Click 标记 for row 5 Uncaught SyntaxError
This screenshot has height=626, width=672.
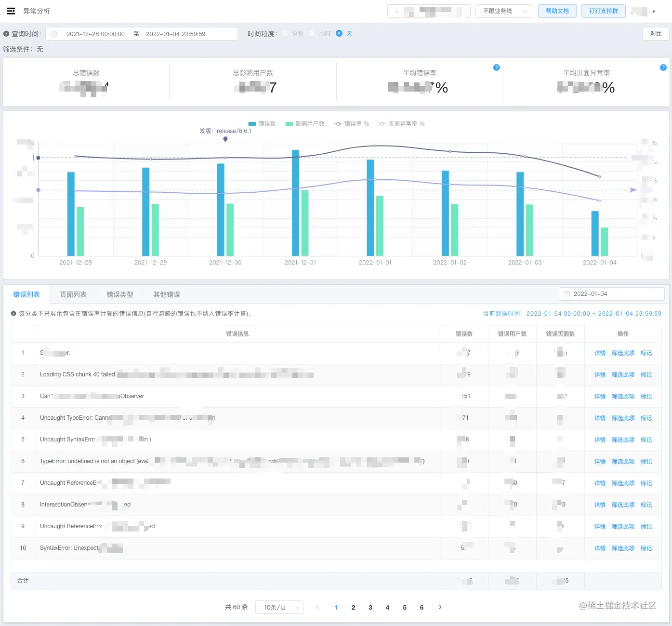pyautogui.click(x=646, y=440)
